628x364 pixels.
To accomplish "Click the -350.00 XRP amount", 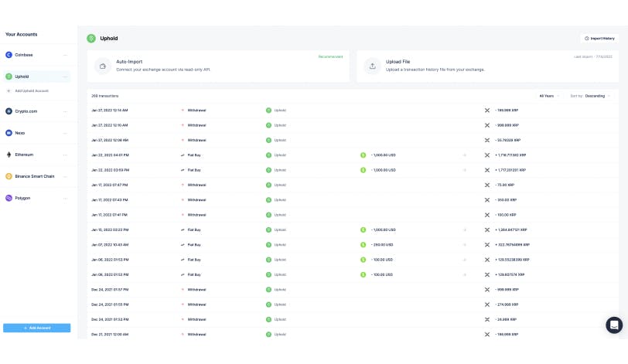I will coord(506,200).
